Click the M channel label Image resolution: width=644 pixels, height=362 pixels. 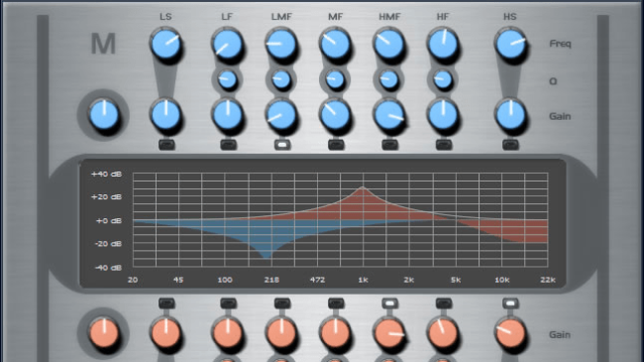(x=103, y=44)
